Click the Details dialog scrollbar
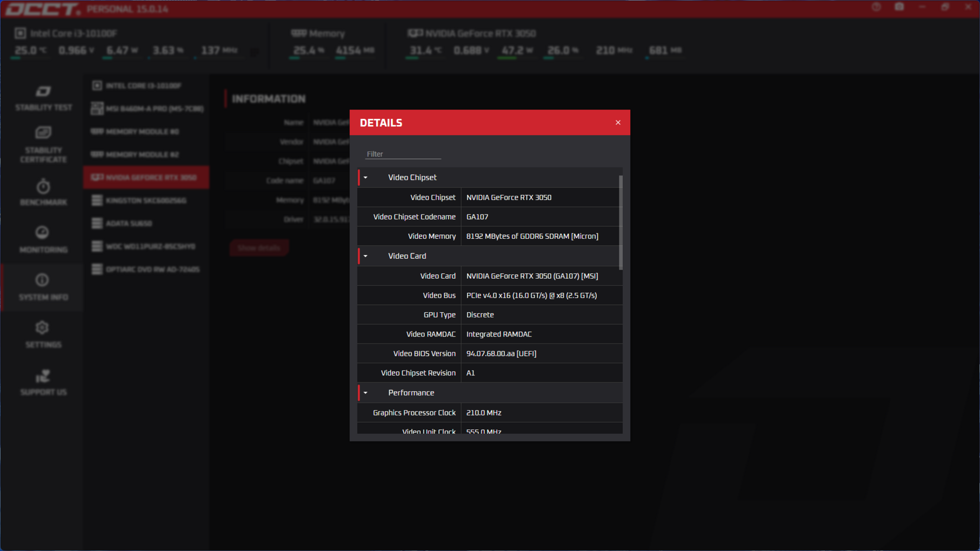This screenshot has height=551, width=980. pos(621,223)
